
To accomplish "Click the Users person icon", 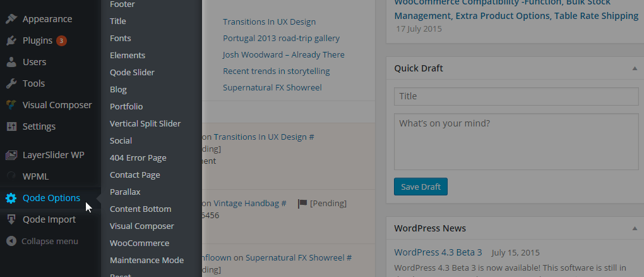I will (x=11, y=62).
